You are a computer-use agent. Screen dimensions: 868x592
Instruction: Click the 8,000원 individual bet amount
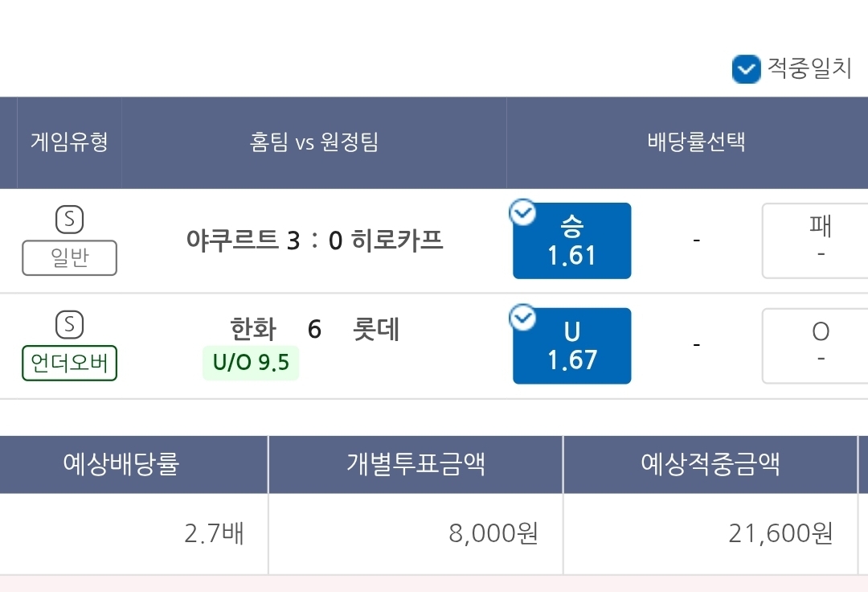click(493, 533)
